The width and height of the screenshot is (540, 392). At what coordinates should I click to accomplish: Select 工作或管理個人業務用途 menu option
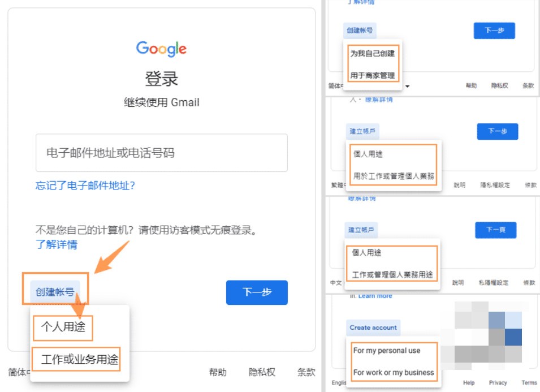392,274
